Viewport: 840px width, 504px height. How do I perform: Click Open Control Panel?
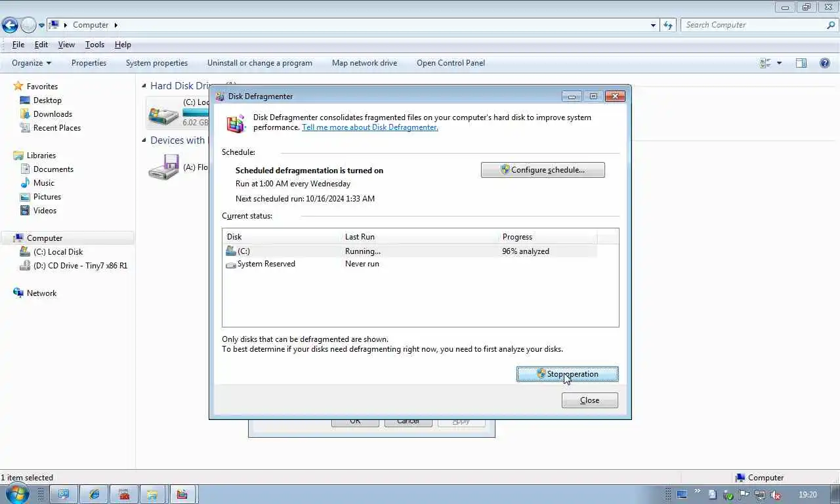point(451,63)
